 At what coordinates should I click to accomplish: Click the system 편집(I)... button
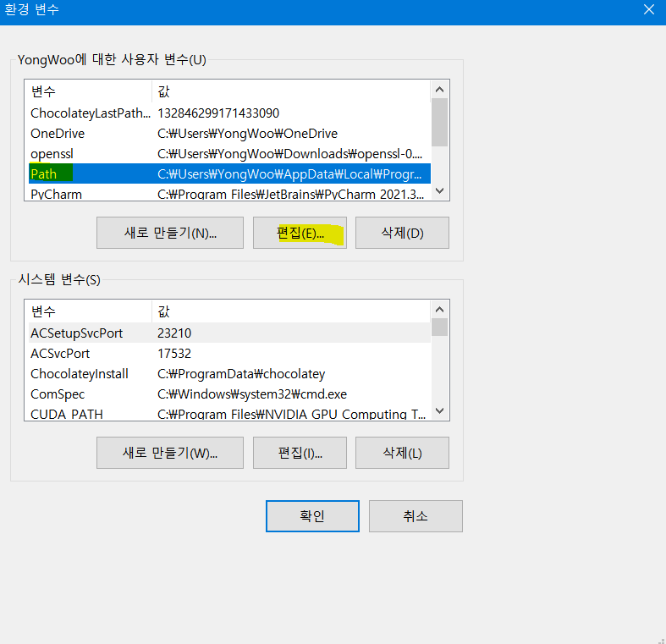point(300,453)
